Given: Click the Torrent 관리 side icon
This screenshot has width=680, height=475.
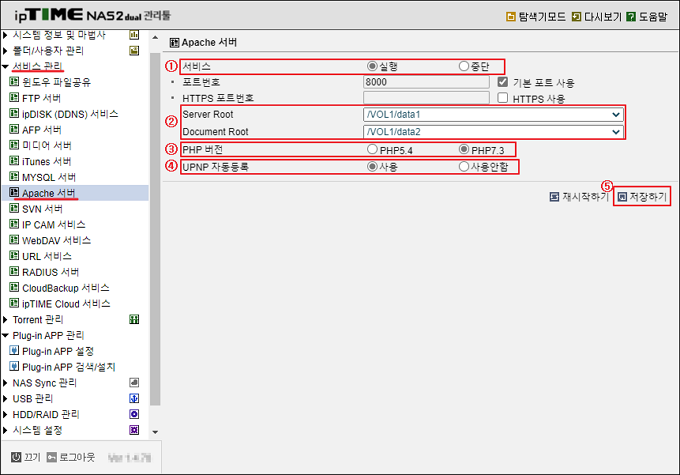Looking at the screenshot, I should tap(134, 320).
